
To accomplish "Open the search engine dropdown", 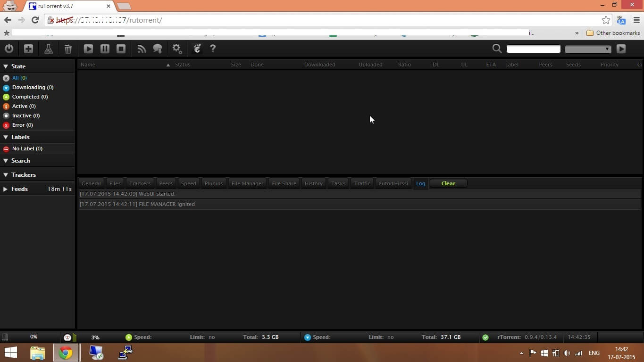I will pos(588,49).
